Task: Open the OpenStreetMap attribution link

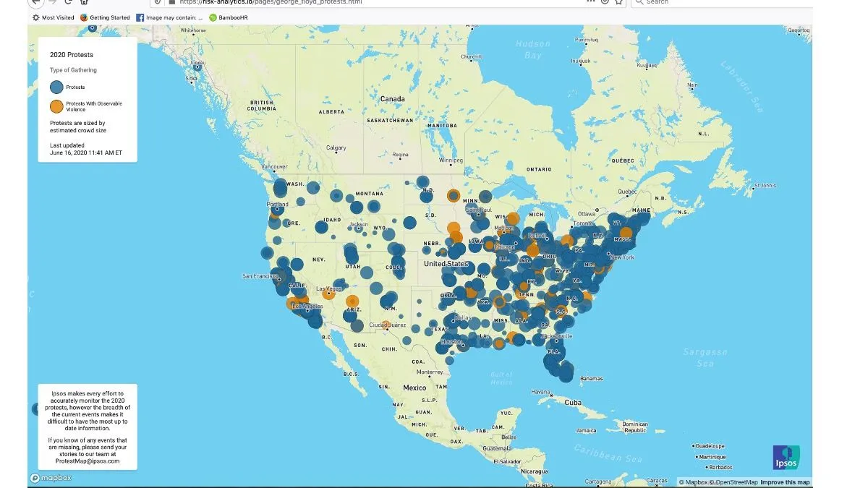Action: click(x=736, y=482)
